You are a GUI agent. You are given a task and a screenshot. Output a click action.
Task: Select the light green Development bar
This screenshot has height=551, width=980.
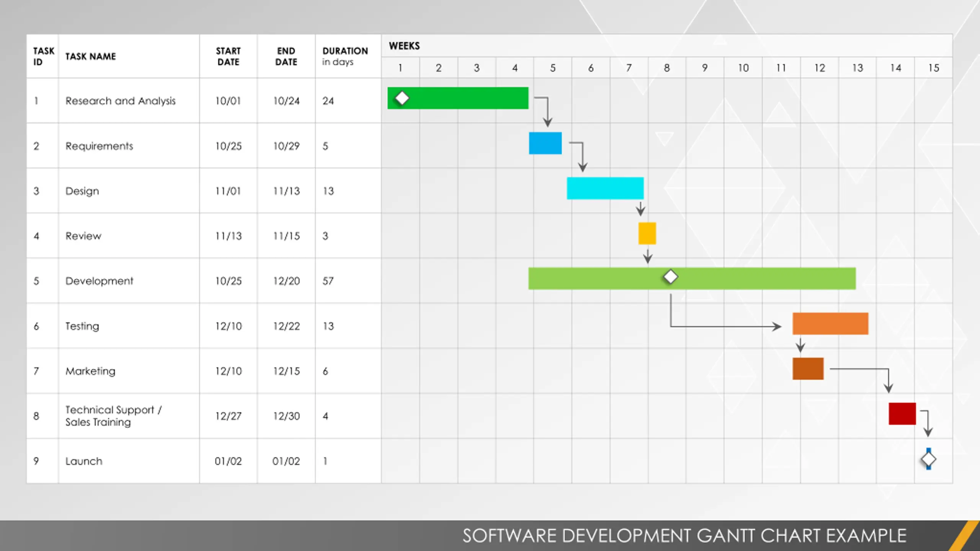692,279
